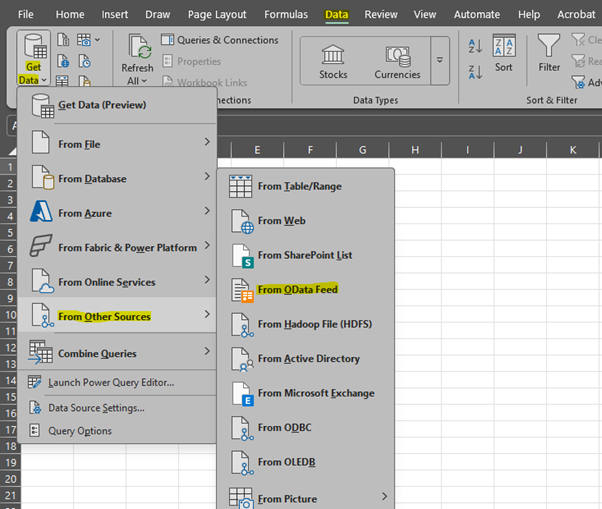Select column E header

[x=257, y=150]
